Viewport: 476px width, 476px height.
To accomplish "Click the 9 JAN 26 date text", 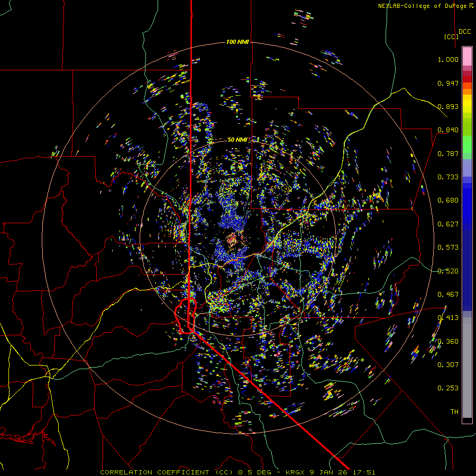I will pos(327,472).
